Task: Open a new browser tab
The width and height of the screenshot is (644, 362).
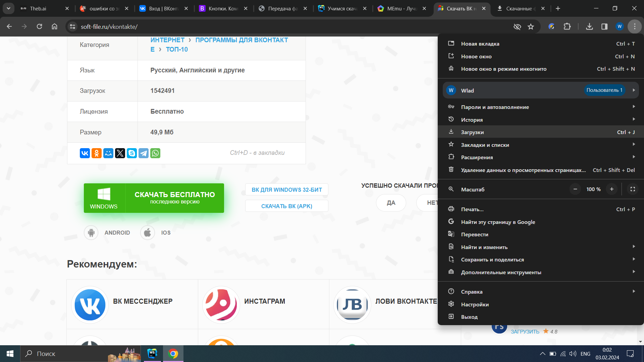Action: (x=558, y=8)
